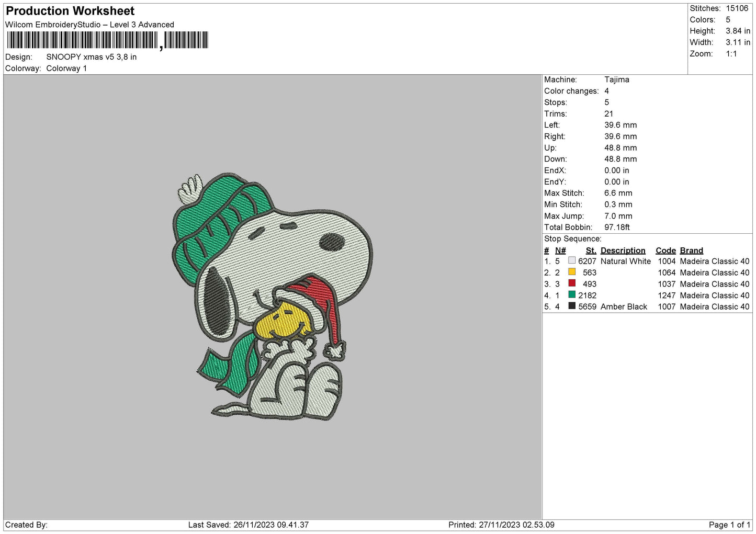
Task: Click the code 1064 cell
Action: [x=667, y=273]
